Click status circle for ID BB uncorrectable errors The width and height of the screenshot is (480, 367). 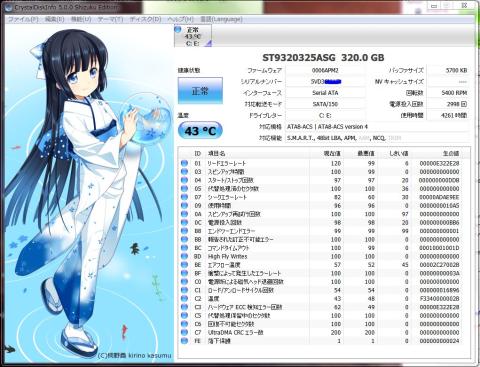click(x=184, y=239)
